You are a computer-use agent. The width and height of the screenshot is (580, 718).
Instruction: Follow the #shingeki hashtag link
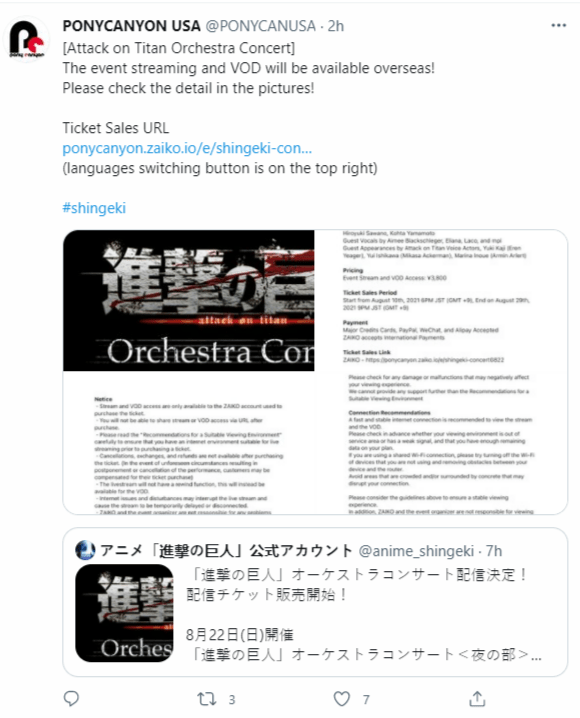click(x=94, y=208)
